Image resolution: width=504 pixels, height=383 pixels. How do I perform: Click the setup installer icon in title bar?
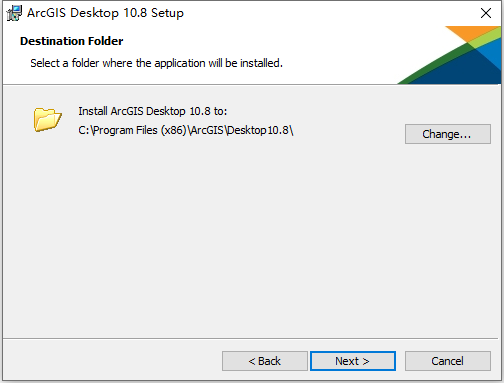(14, 13)
